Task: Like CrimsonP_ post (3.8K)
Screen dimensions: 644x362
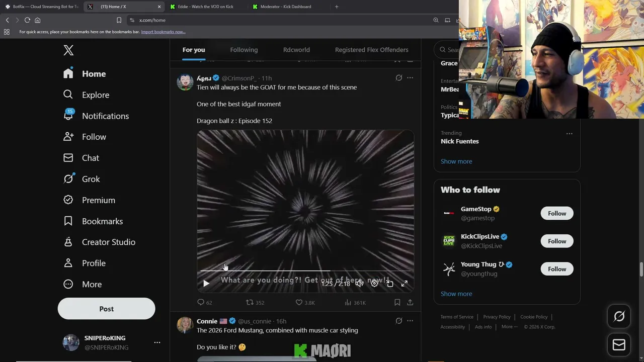Action: point(305,303)
